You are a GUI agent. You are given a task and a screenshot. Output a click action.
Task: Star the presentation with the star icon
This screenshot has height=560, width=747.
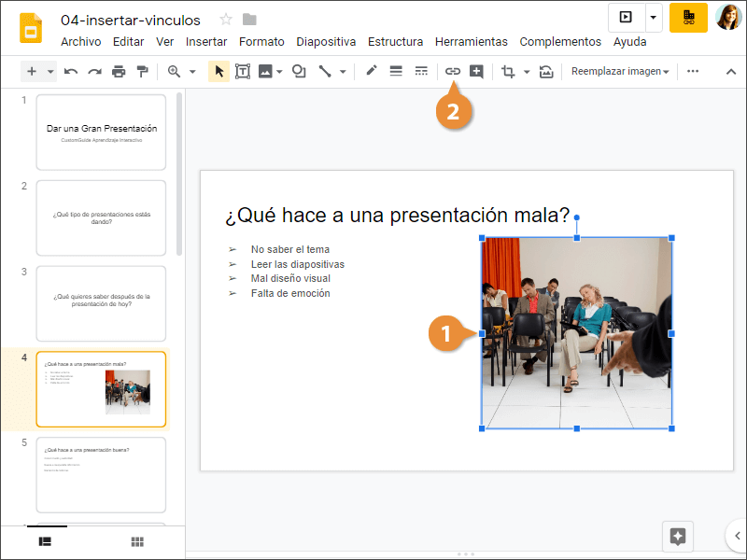[226, 20]
